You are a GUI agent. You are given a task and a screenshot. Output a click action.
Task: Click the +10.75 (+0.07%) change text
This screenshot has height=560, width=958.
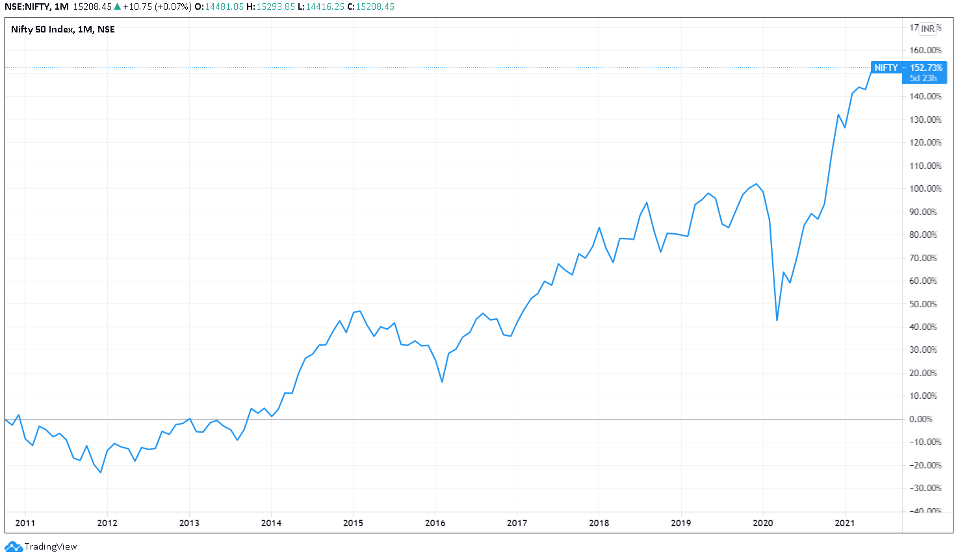[157, 6]
